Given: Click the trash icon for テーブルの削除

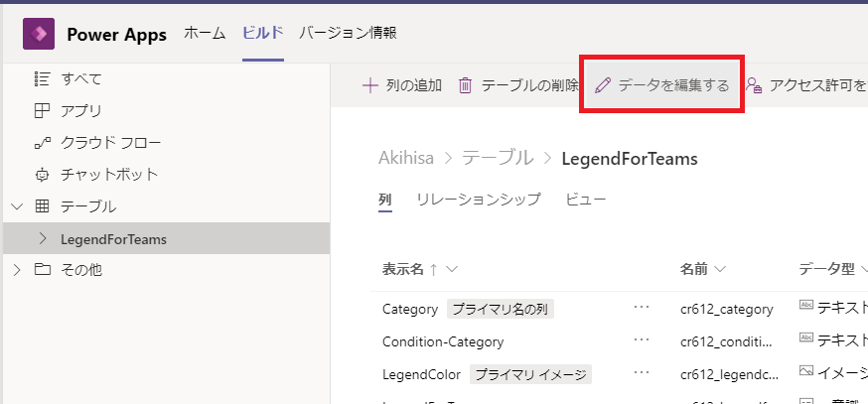Looking at the screenshot, I should click(466, 85).
